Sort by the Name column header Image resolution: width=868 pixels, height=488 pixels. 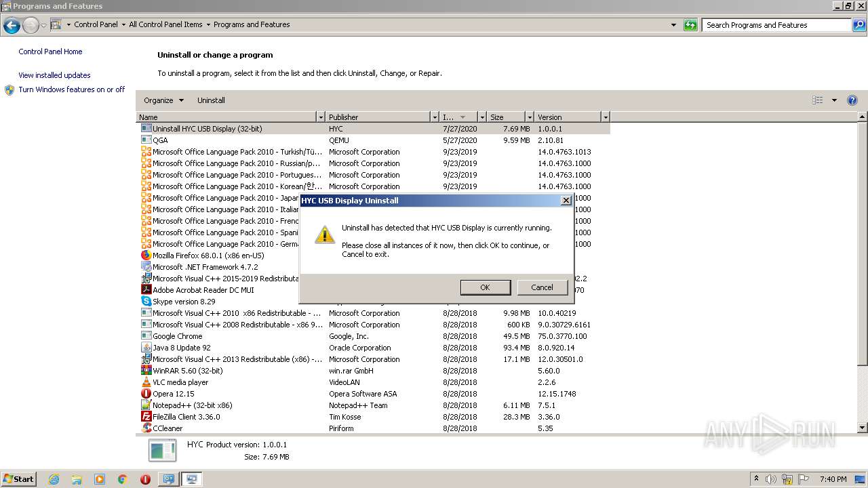226,117
